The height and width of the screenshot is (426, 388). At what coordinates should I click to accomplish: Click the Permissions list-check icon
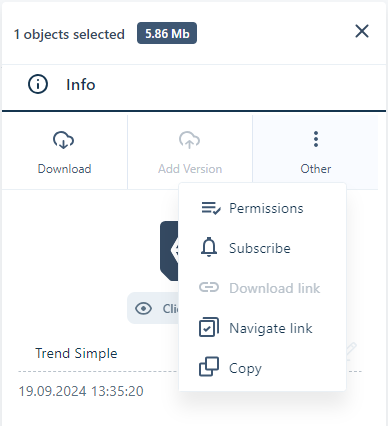tap(211, 208)
